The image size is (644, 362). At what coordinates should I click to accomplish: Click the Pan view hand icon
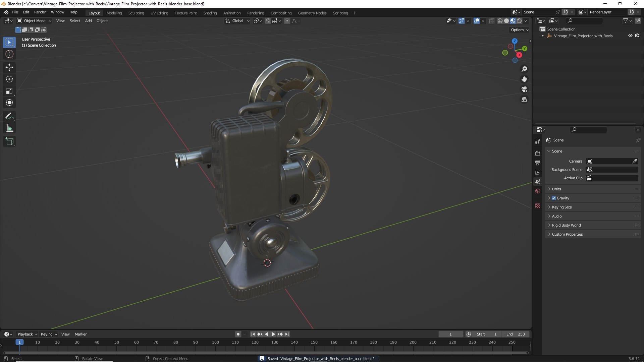click(524, 79)
